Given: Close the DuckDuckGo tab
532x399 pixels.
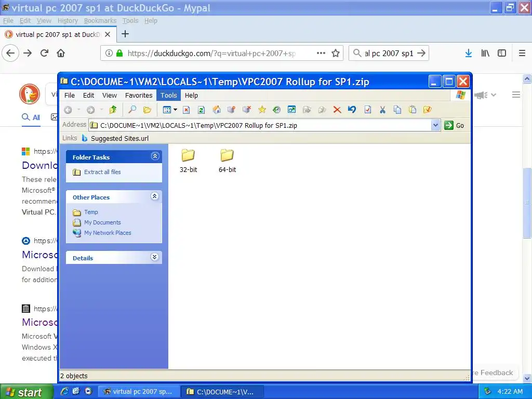Looking at the screenshot, I should point(108,34).
